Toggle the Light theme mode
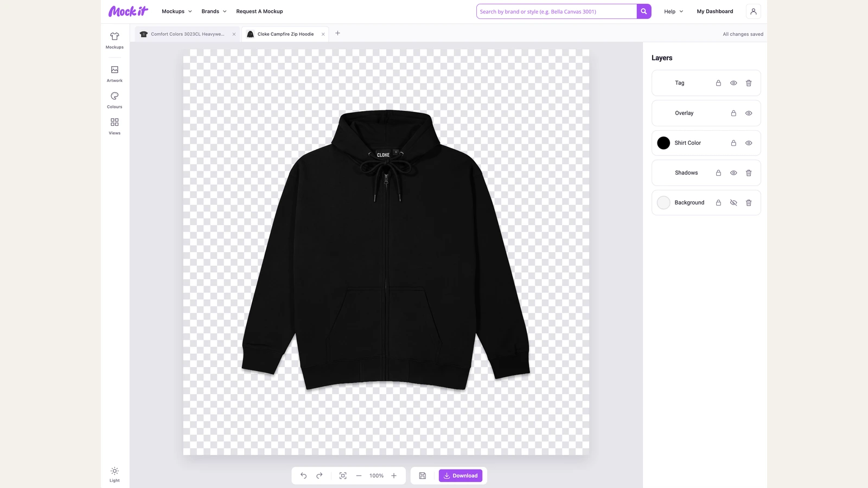 click(114, 474)
